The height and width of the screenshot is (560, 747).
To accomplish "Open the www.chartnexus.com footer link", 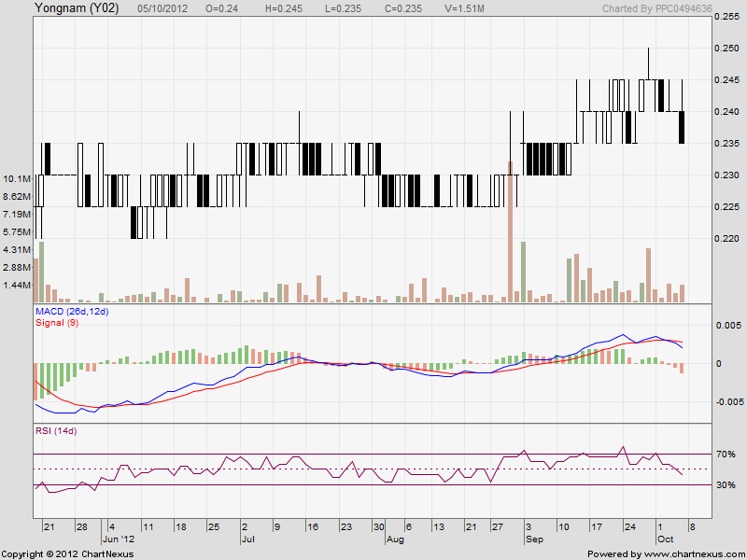I will [x=694, y=554].
